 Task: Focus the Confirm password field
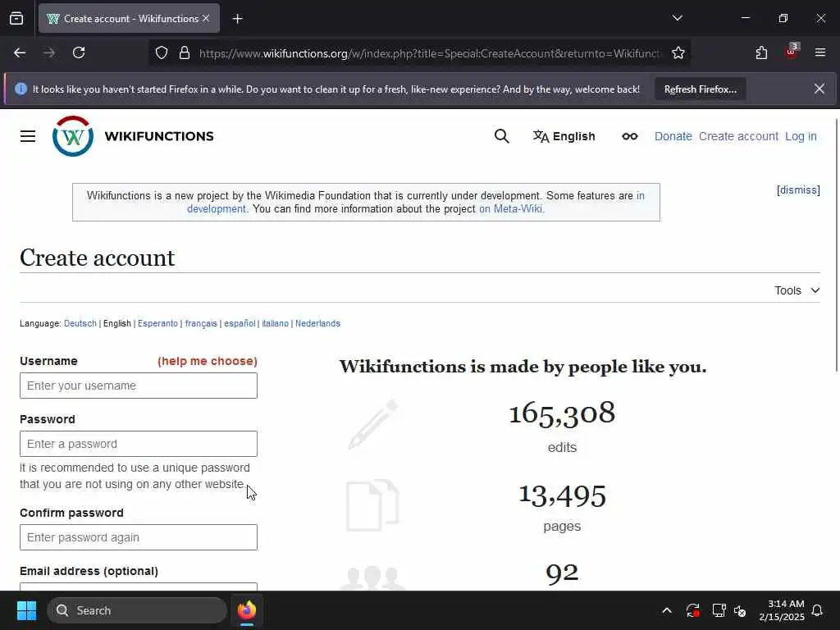pos(138,537)
